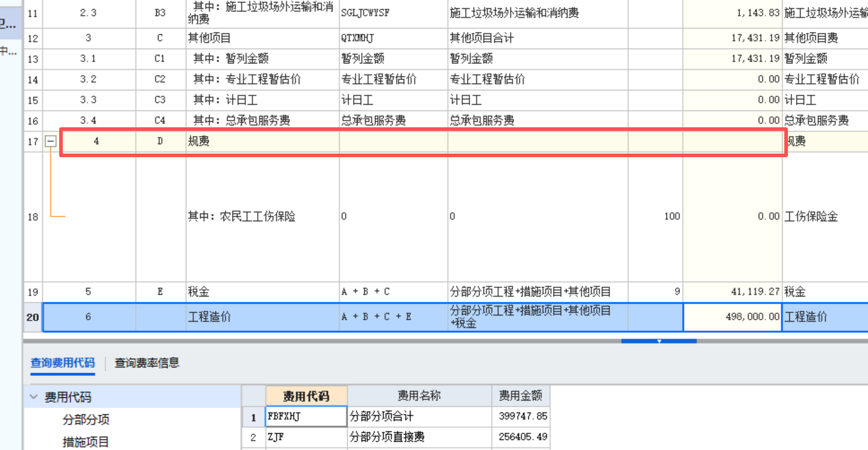Select the 费用名称 column header
The image size is (868, 450).
pyautogui.click(x=418, y=396)
